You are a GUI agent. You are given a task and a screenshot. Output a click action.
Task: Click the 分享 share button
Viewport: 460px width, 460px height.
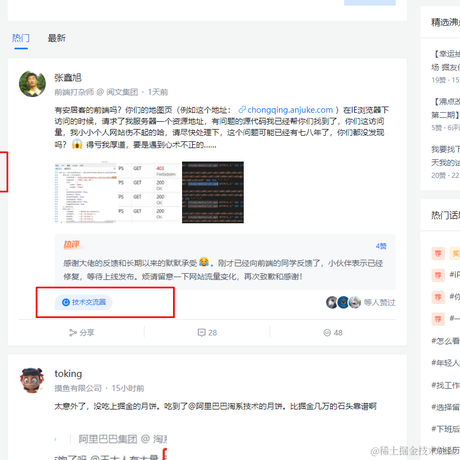point(82,333)
